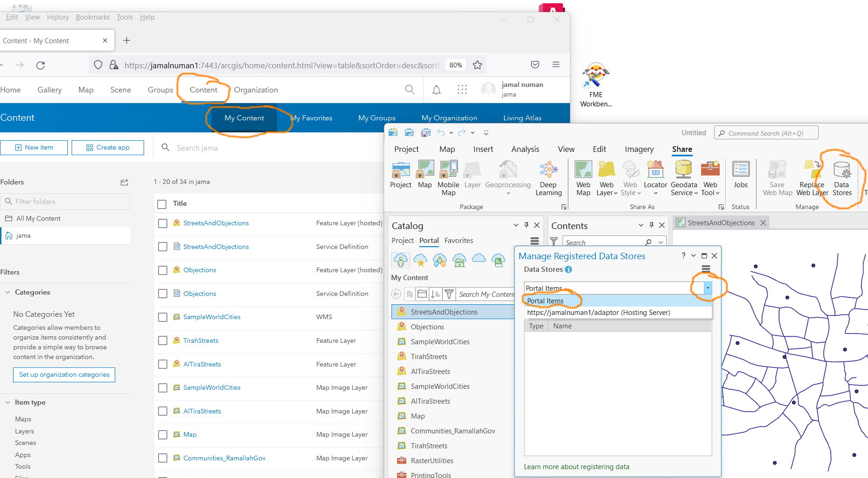The image size is (868, 478).
Task: Switch Catalog to the Favorites tab
Action: pos(458,241)
